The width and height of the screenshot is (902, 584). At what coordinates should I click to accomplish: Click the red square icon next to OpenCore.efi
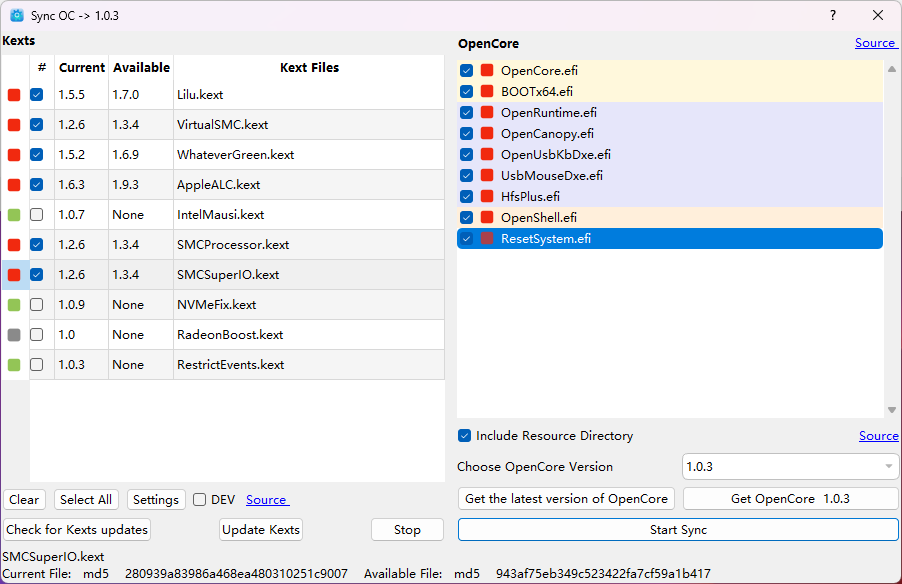[x=487, y=71]
